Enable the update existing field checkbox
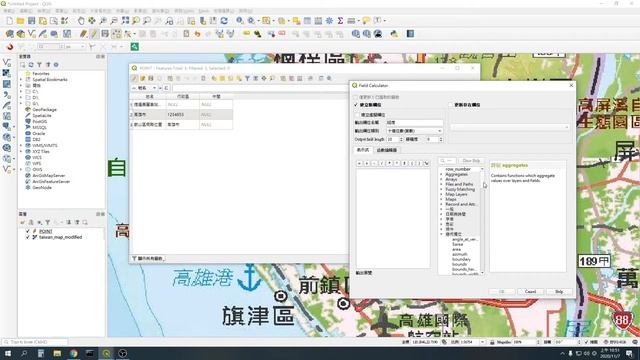This screenshot has width=640, height=360. click(x=451, y=105)
